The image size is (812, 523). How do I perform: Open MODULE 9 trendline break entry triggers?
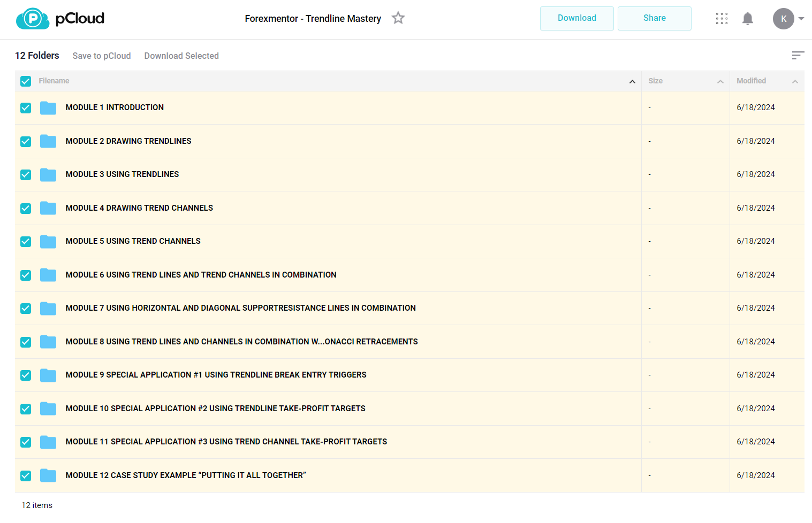216,375
